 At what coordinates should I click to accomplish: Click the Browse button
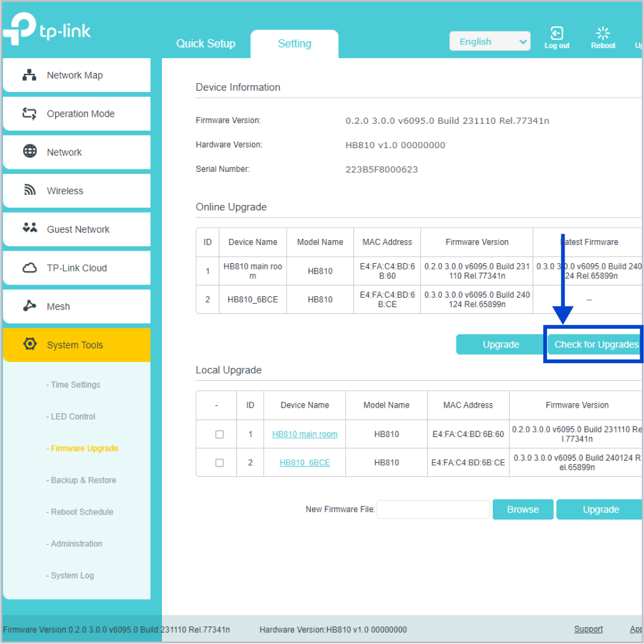tap(523, 510)
